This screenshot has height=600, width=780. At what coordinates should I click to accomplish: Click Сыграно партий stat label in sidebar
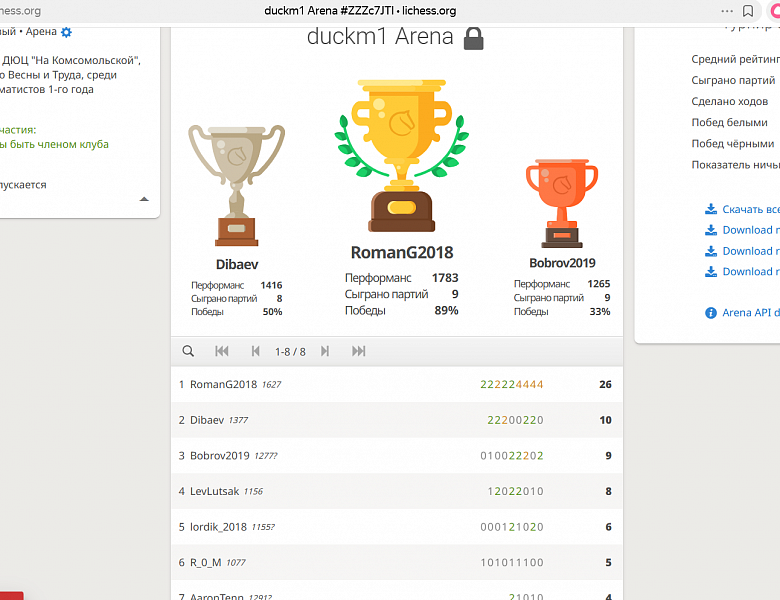[733, 80]
